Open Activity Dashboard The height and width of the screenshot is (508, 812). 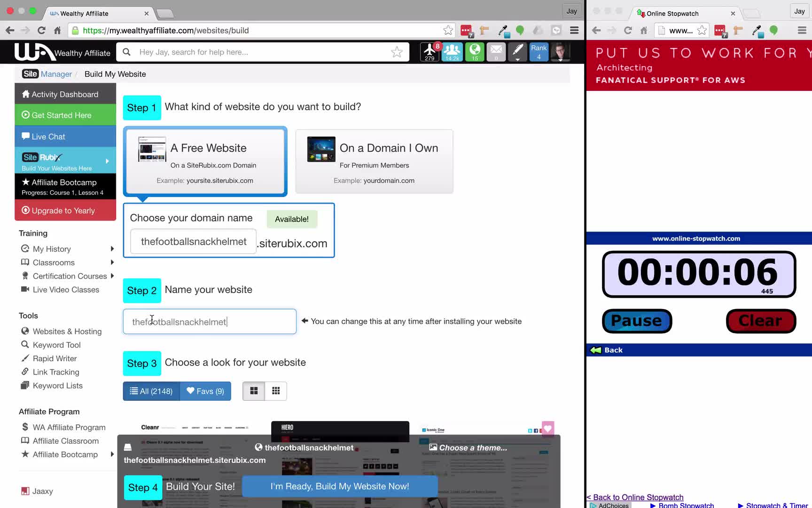tap(65, 95)
